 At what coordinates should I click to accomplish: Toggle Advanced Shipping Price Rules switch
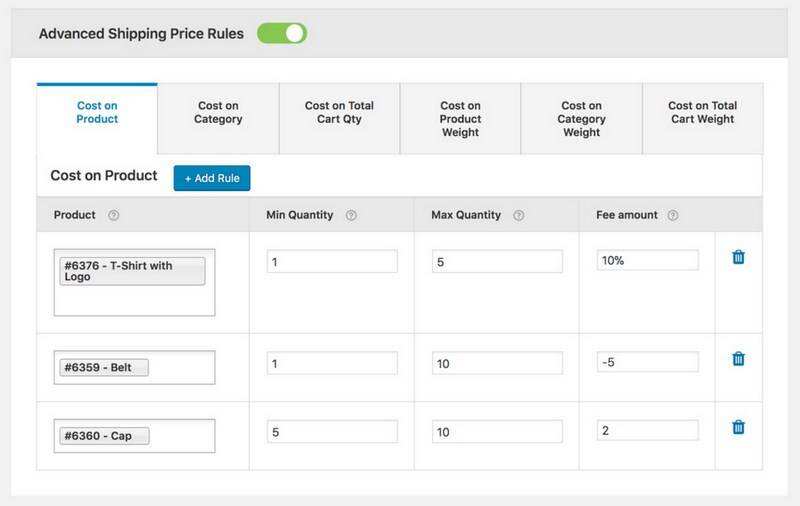click(282, 33)
